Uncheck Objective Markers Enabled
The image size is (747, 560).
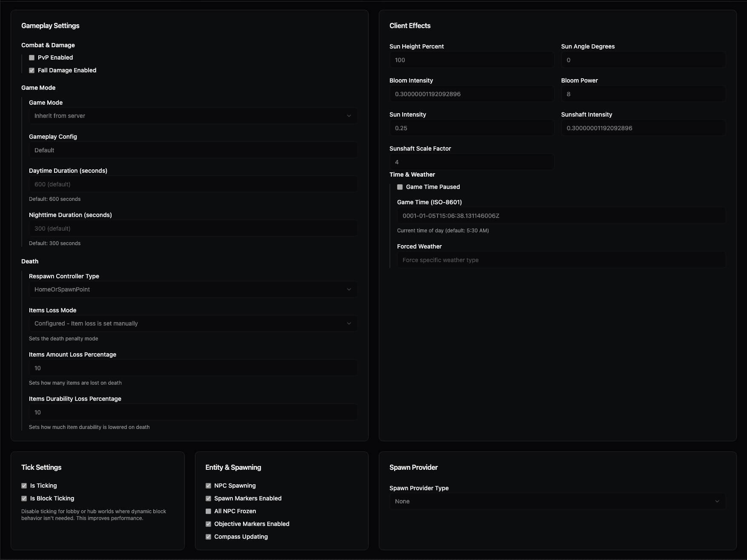(x=208, y=524)
